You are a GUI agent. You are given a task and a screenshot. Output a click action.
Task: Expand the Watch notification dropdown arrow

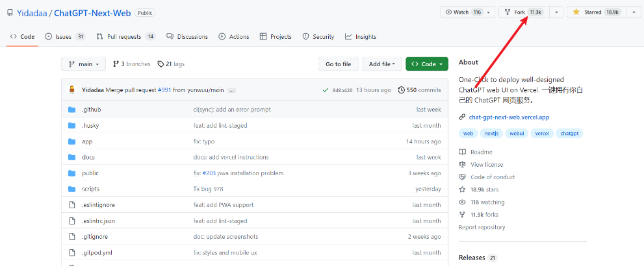click(489, 12)
